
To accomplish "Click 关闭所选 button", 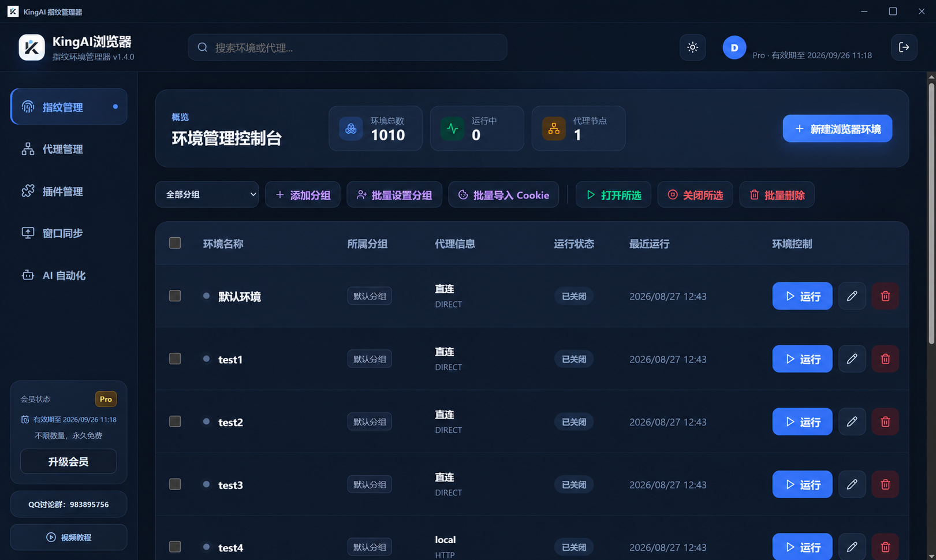I will tap(695, 195).
